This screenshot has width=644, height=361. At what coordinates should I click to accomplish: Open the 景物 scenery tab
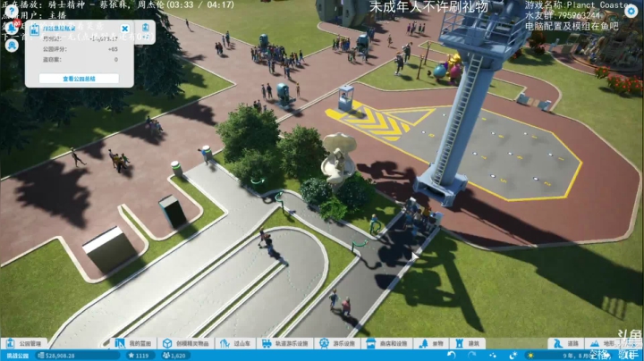[x=431, y=343]
